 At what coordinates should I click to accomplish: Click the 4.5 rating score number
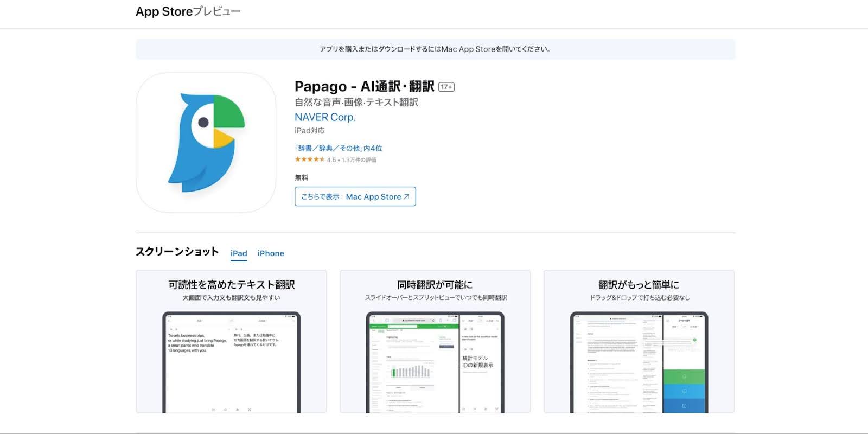click(x=331, y=160)
